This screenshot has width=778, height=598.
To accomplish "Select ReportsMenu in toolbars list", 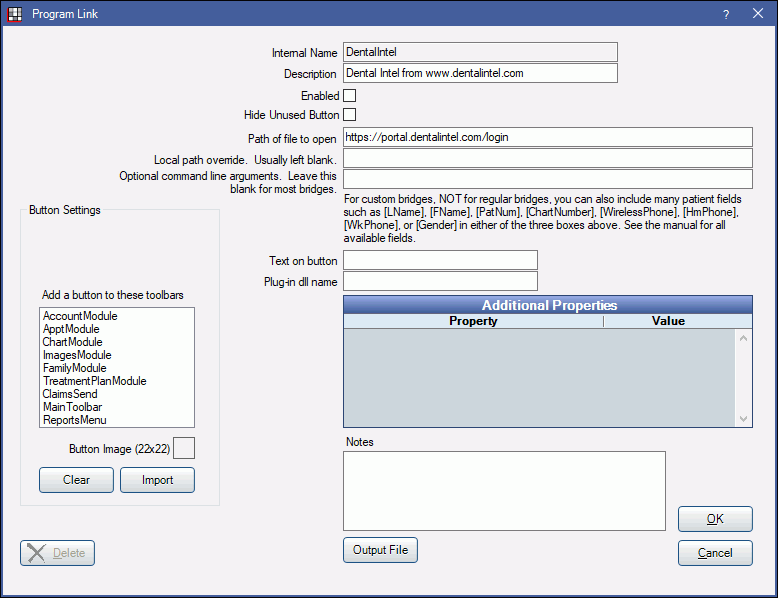I will coord(117,420).
